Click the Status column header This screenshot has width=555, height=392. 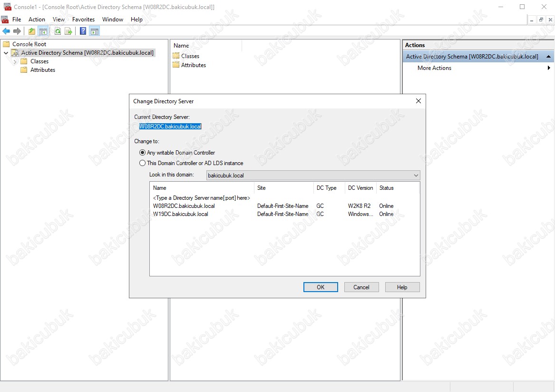coord(398,188)
